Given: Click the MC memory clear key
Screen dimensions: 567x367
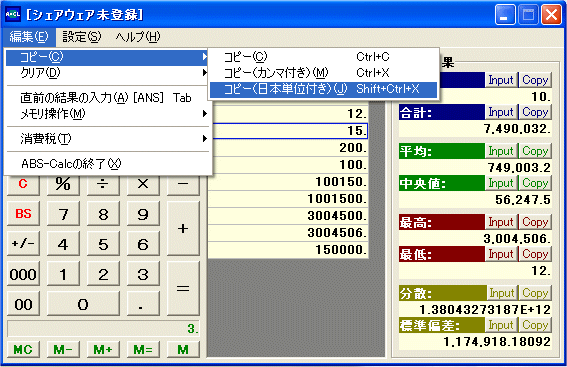Looking at the screenshot, I should tap(23, 349).
